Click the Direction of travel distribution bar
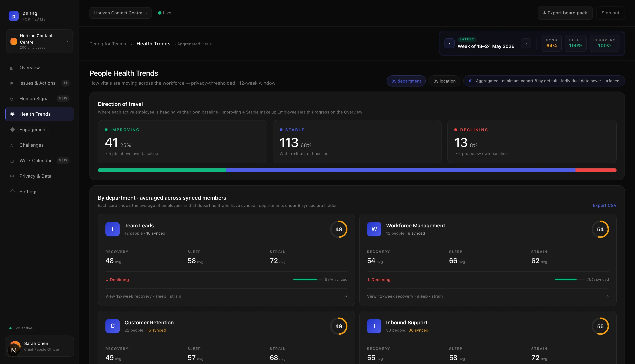This screenshot has height=364, width=635. pos(357,170)
